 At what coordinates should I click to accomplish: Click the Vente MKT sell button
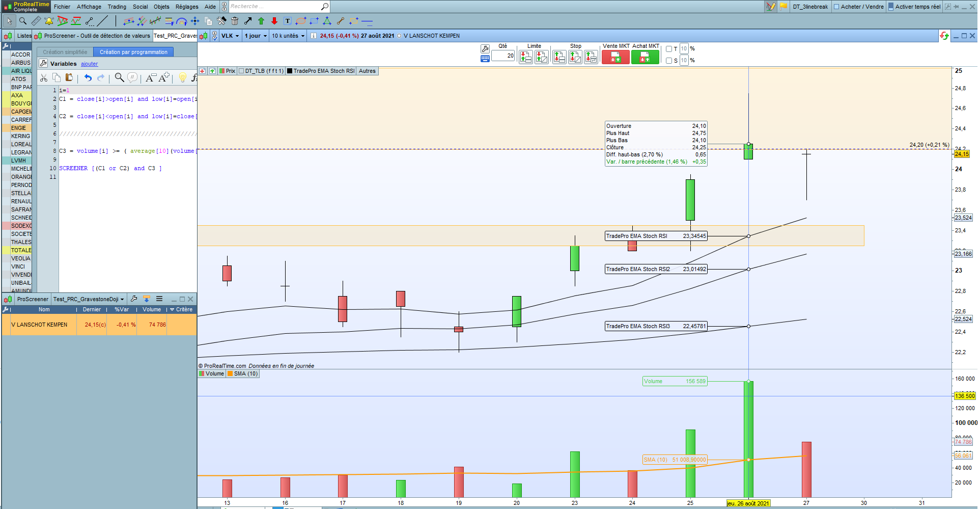[x=615, y=58]
